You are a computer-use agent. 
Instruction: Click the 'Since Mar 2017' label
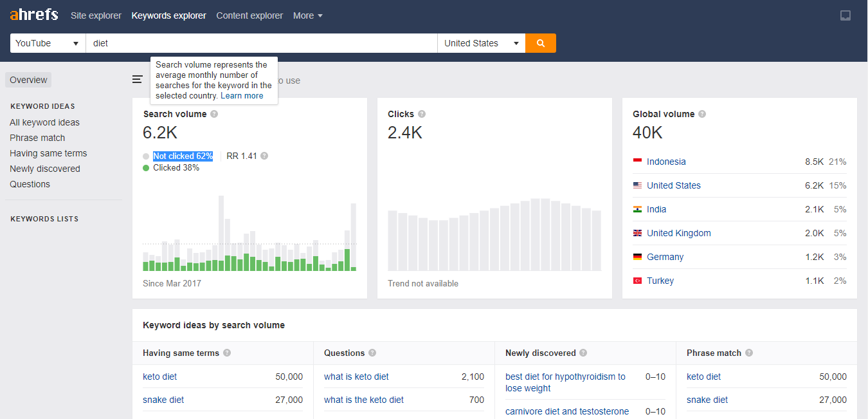(x=172, y=283)
